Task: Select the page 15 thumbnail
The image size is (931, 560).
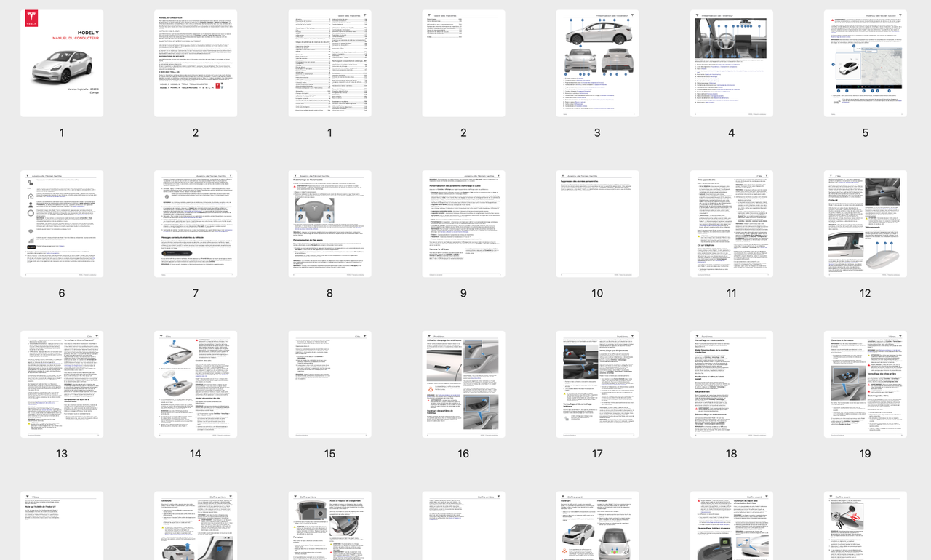Action: 329,385
